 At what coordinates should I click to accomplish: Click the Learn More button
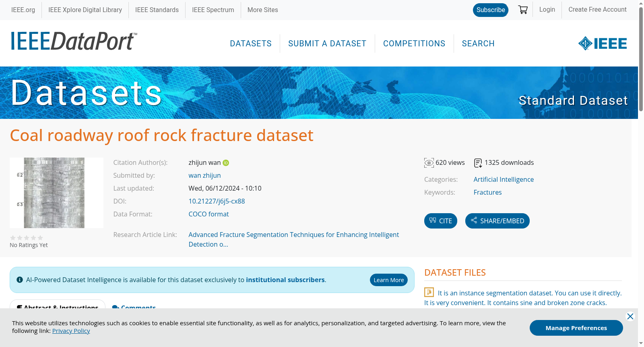[x=389, y=280]
